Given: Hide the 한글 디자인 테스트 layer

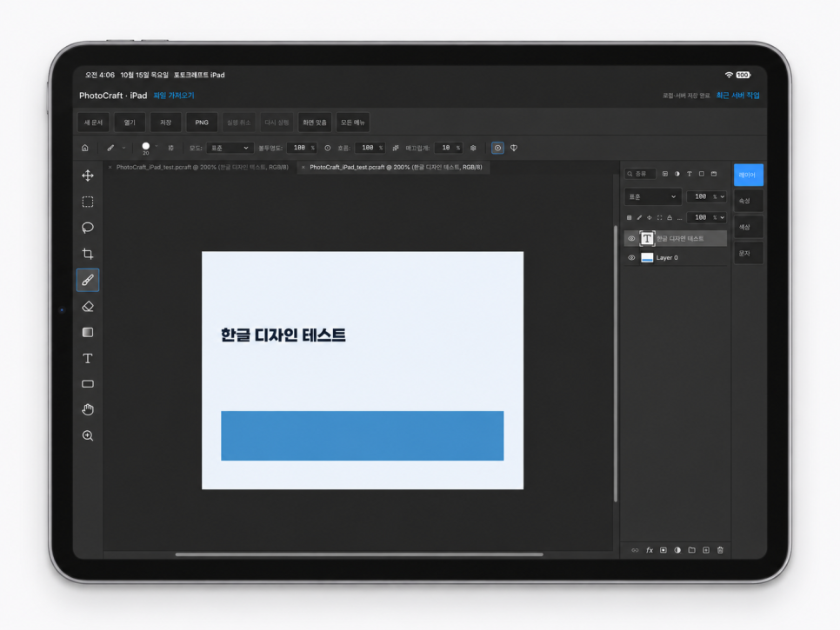Looking at the screenshot, I should pyautogui.click(x=631, y=239).
